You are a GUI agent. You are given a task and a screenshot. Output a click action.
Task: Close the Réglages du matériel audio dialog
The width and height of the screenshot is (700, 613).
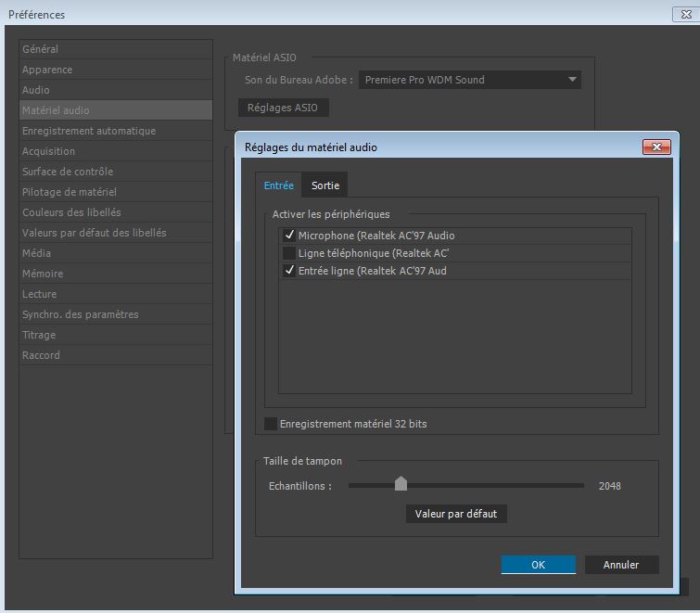(x=656, y=147)
